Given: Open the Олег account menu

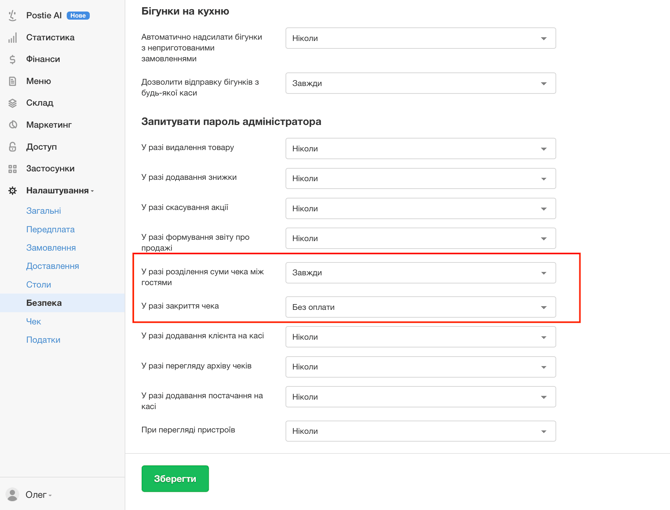Looking at the screenshot, I should 38,495.
